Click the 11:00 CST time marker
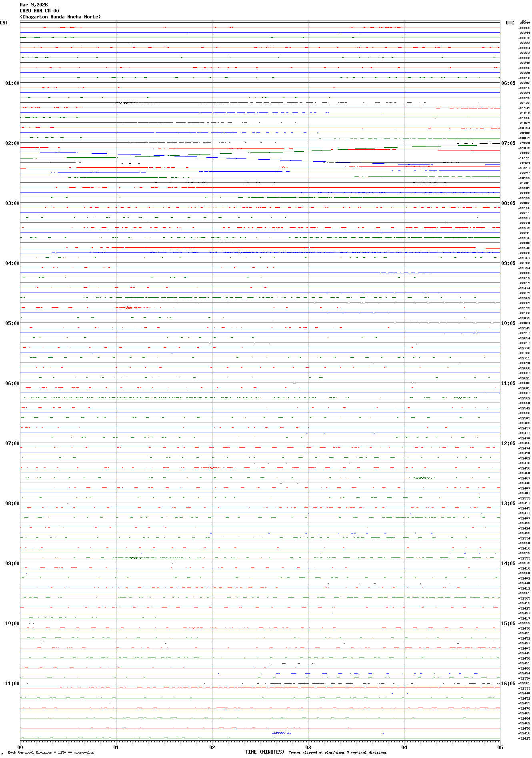532x758 pixels. pos(12,684)
